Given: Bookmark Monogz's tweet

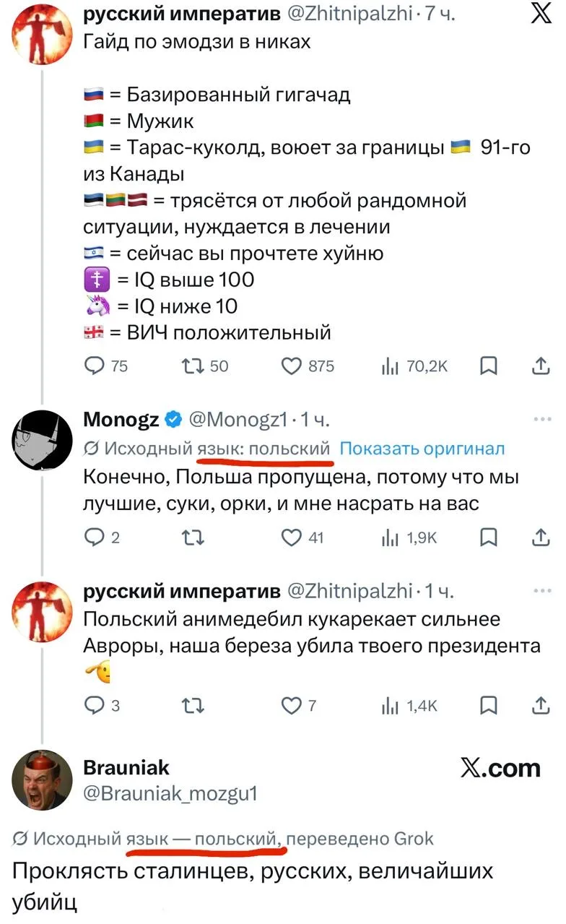Looking at the screenshot, I should click(489, 537).
